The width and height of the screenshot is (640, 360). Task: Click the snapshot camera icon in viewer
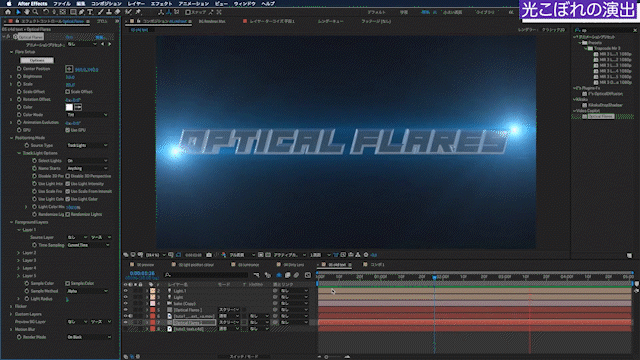[209, 255]
